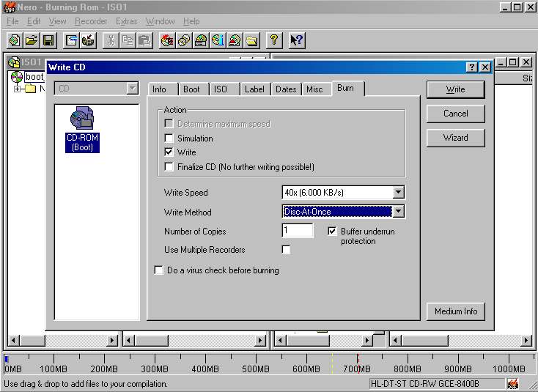The height and width of the screenshot is (392, 538).
Task: Click the Medium Info button
Action: pos(456,311)
